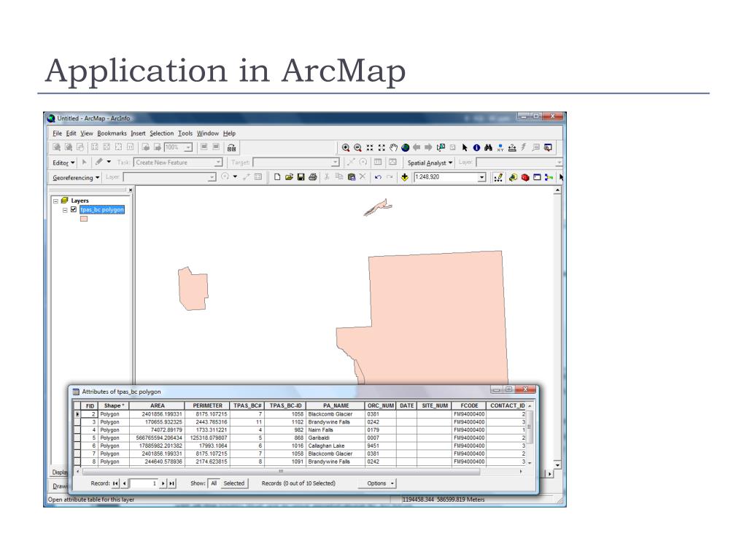Open a map file folder icon

289,177
